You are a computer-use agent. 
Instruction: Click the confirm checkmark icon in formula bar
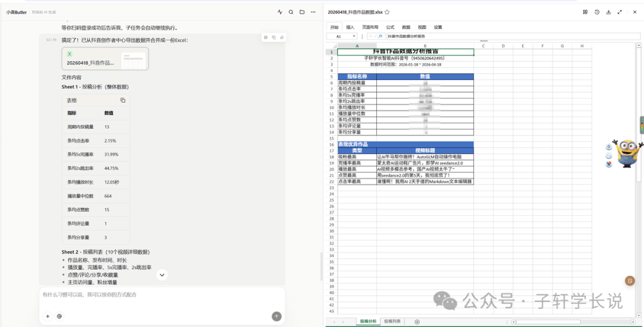(x=375, y=36)
